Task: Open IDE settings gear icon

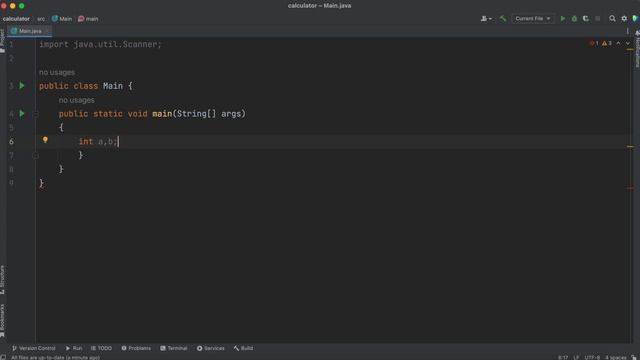Action: (624, 18)
